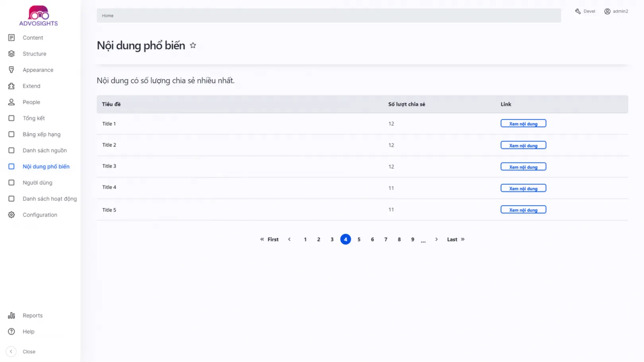Jump to page 7 in pagination
The width and height of the screenshot is (644, 362).
[x=386, y=239]
